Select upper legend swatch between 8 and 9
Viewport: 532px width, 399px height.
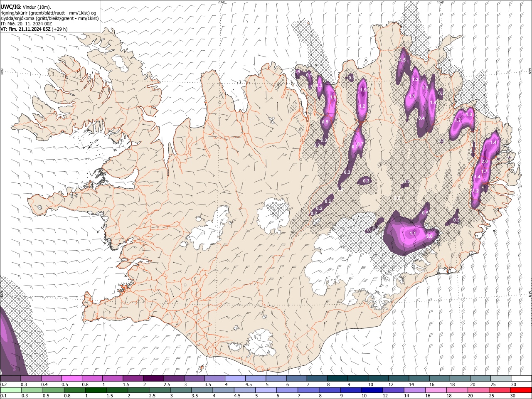pos(337,379)
